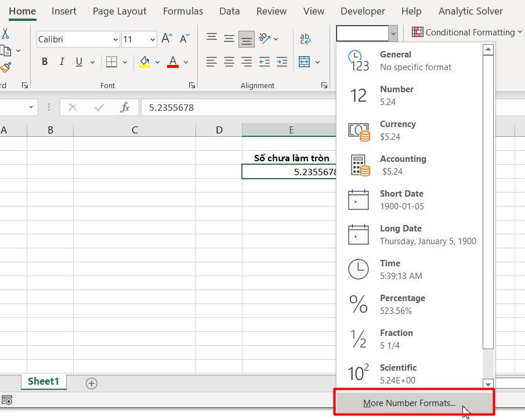Toggle Italic text formatting
Viewport: 525px width, 420px height.
coord(61,62)
